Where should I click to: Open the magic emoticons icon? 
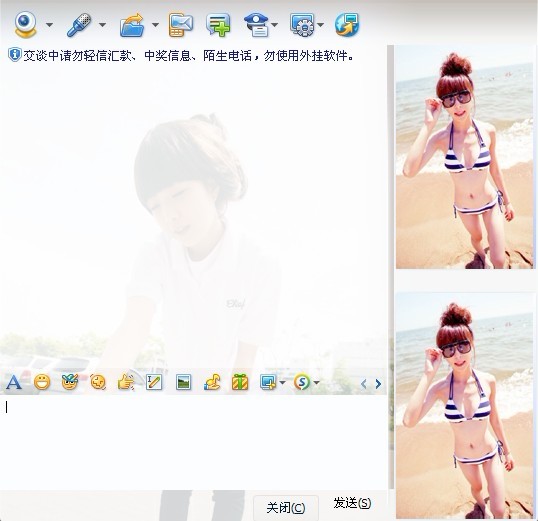pos(70,382)
